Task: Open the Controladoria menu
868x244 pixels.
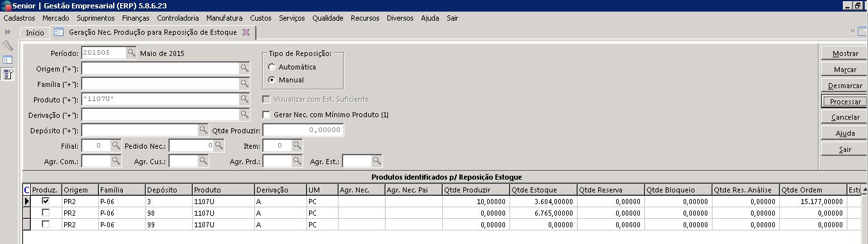Action: [178, 18]
